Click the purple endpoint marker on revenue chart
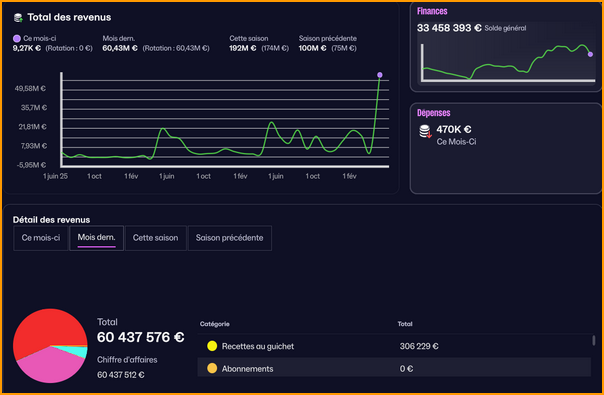The width and height of the screenshot is (604, 395). 380,75
